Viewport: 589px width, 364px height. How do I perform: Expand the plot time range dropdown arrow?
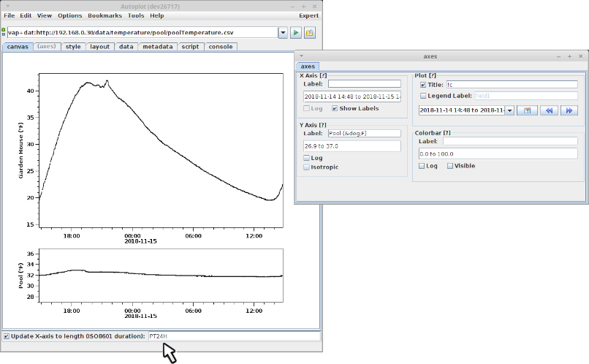(510, 110)
